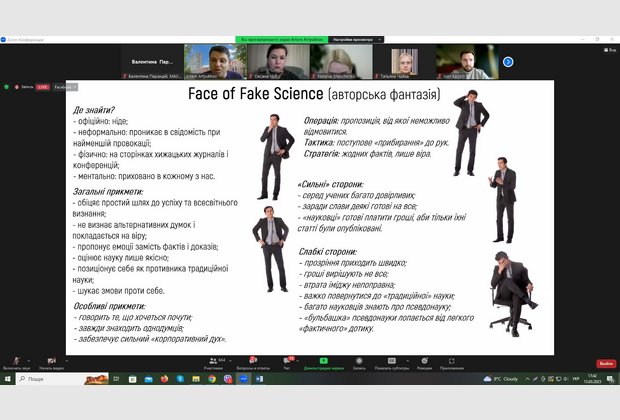The width and height of the screenshot is (620, 420).
Task: Select the video tile left of Natalia Shevchenko
Action: pos(278,62)
